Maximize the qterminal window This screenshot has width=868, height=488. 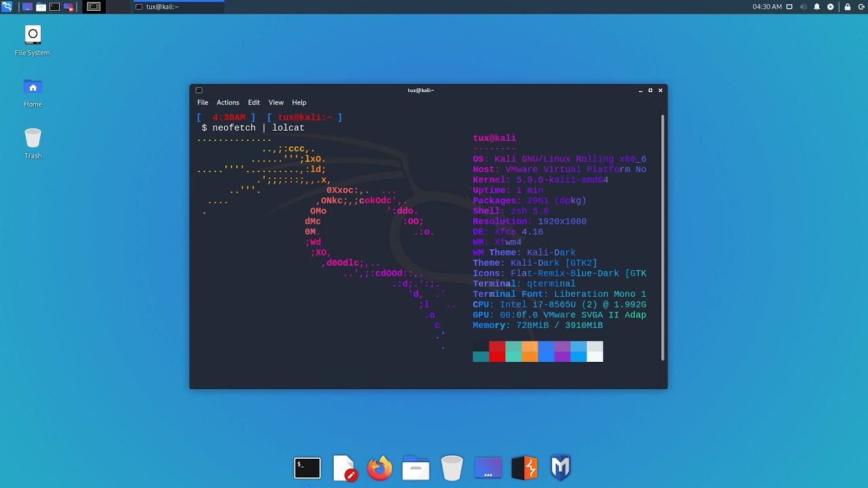coord(650,90)
